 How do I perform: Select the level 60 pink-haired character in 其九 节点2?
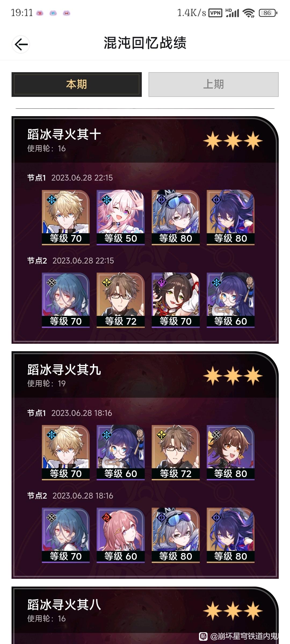[x=121, y=535]
